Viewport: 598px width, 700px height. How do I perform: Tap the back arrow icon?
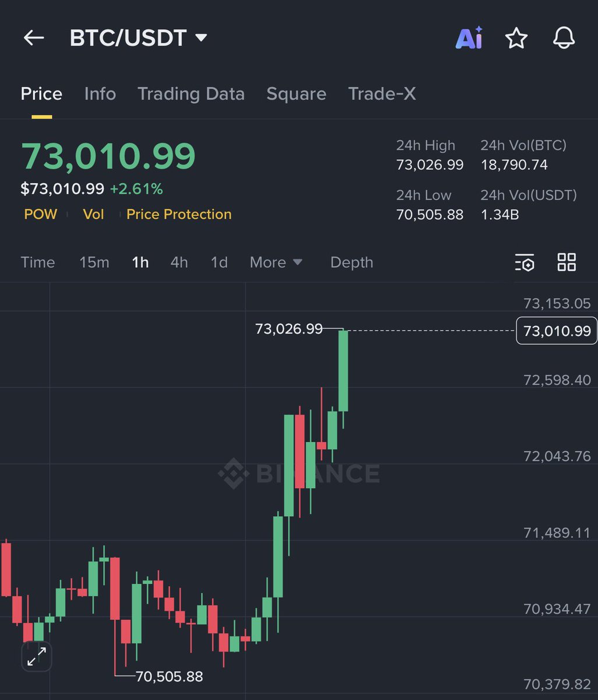click(x=34, y=38)
